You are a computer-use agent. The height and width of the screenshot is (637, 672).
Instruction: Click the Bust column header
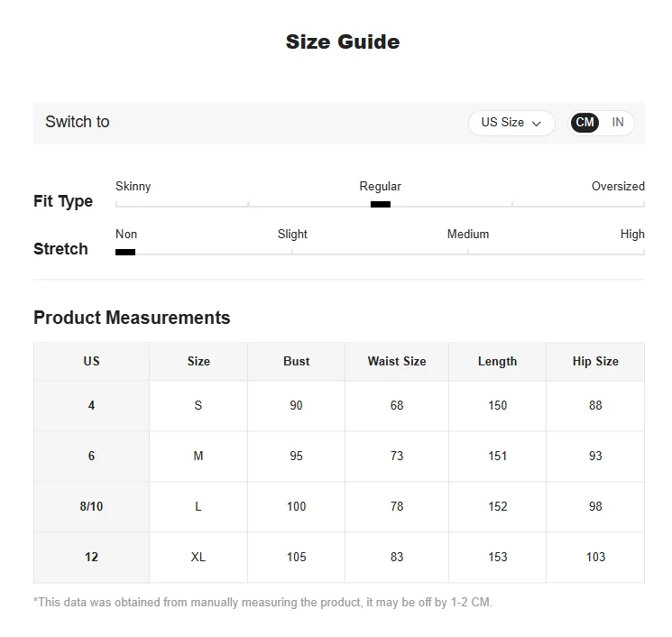click(x=296, y=361)
